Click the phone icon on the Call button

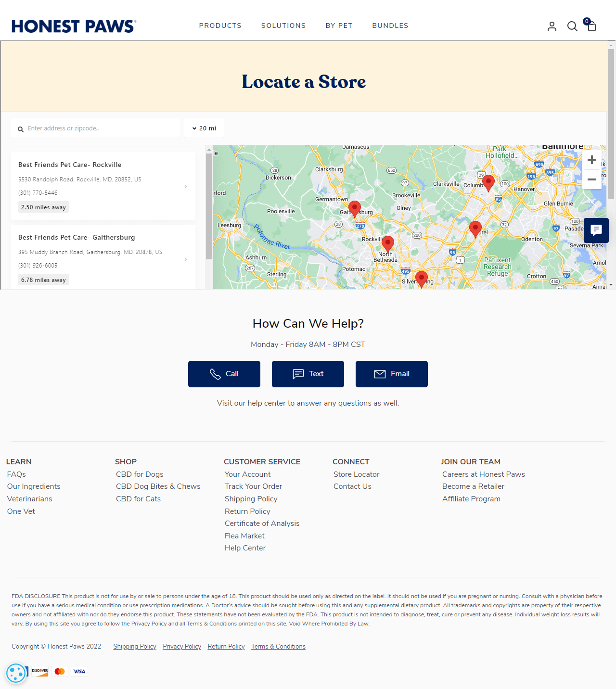pos(216,374)
